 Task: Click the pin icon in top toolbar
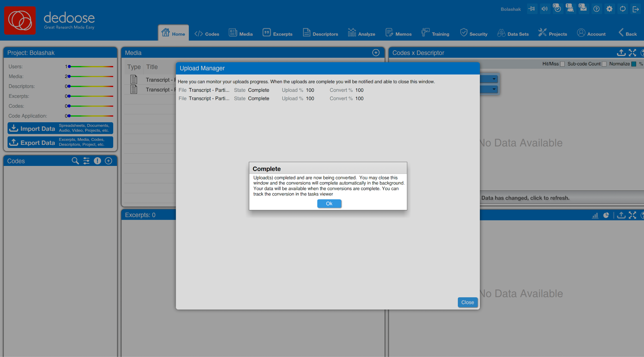click(x=532, y=9)
